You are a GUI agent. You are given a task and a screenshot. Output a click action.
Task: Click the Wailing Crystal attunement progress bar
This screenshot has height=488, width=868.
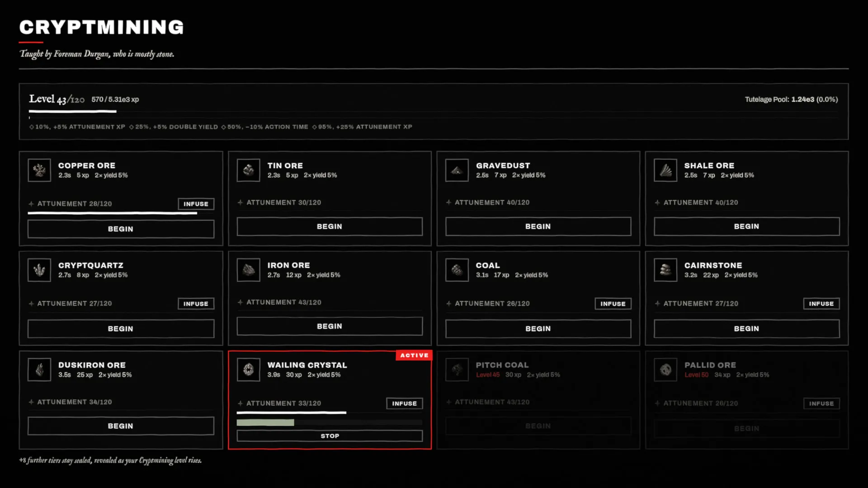(x=330, y=413)
